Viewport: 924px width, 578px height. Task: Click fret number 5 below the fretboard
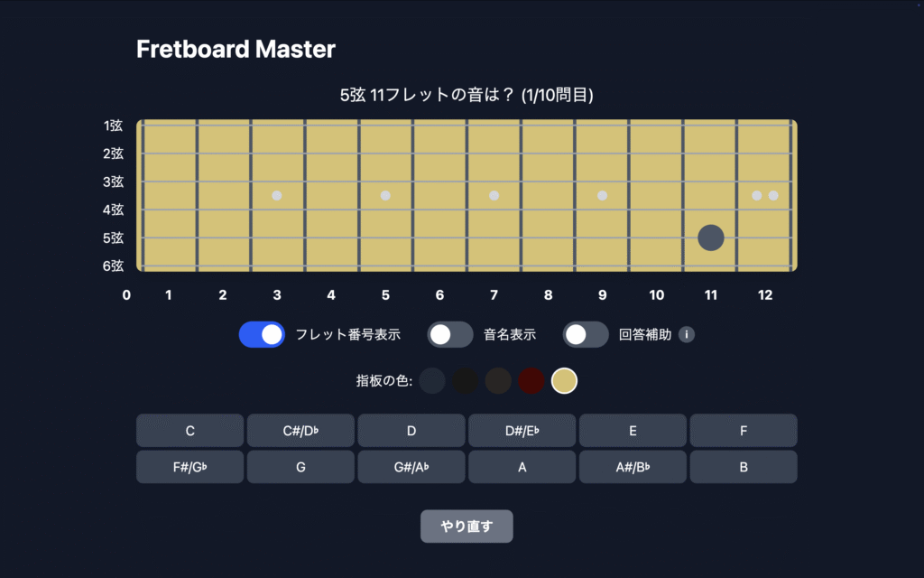[x=385, y=295]
